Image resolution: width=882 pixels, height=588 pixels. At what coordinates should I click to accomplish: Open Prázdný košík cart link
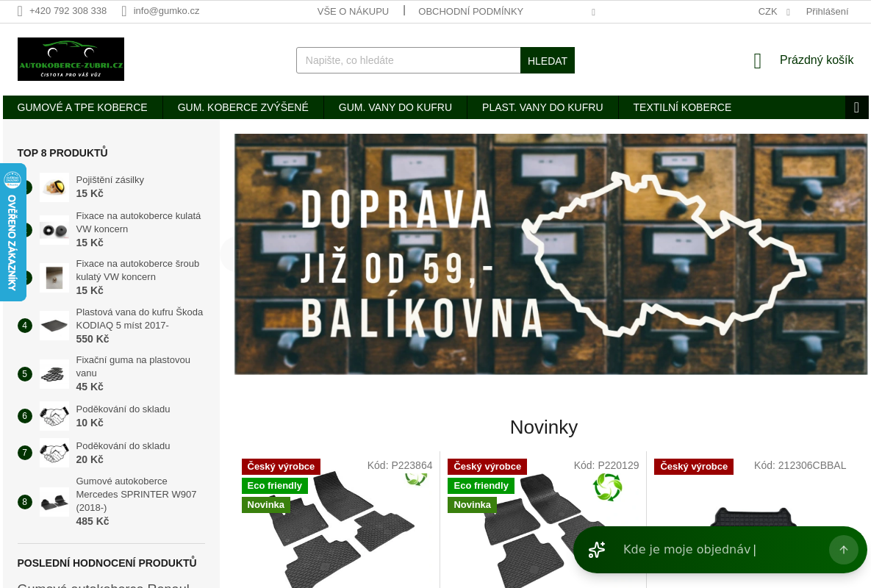click(817, 60)
